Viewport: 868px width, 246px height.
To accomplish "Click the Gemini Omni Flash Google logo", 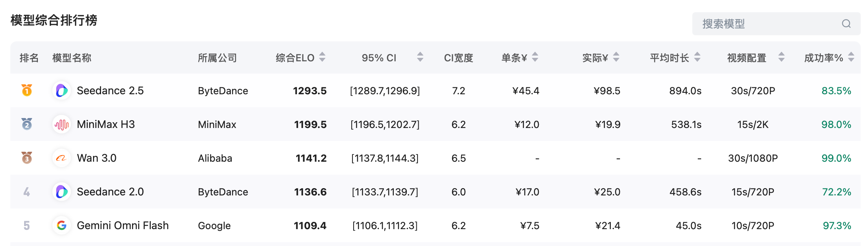I will (x=62, y=225).
